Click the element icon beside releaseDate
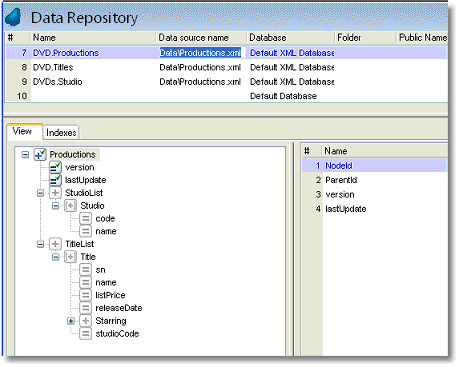Viewport: 458px width, 367px height. pyautogui.click(x=86, y=308)
